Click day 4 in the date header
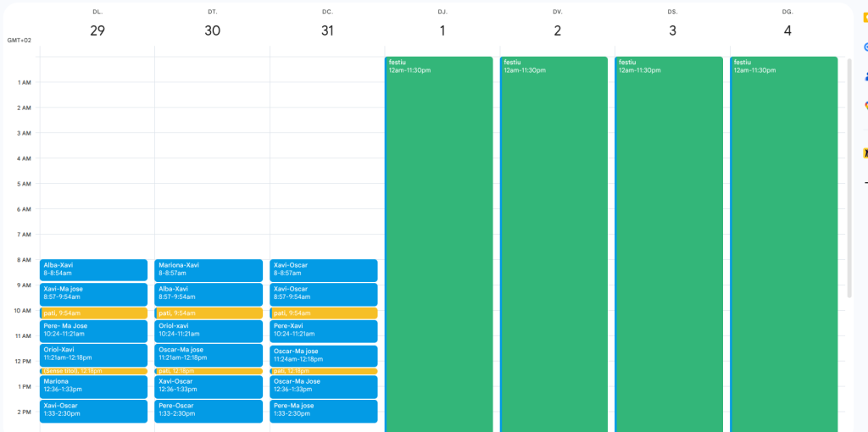This screenshot has width=868, height=432. pyautogui.click(x=787, y=30)
